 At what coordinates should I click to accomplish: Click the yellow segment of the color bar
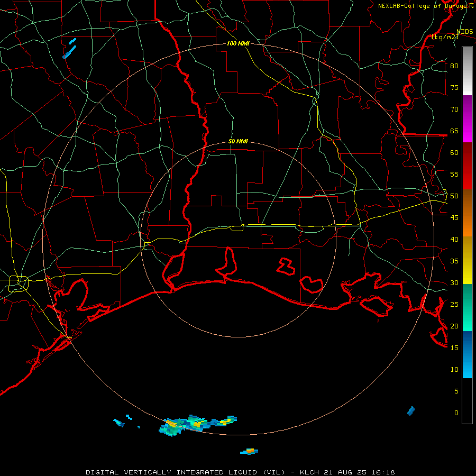467,260
